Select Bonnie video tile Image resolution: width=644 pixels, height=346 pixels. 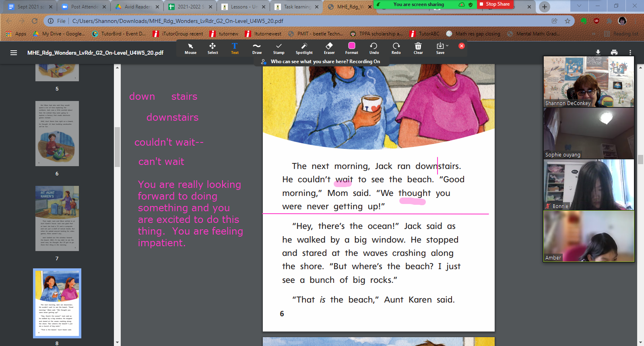click(x=588, y=185)
